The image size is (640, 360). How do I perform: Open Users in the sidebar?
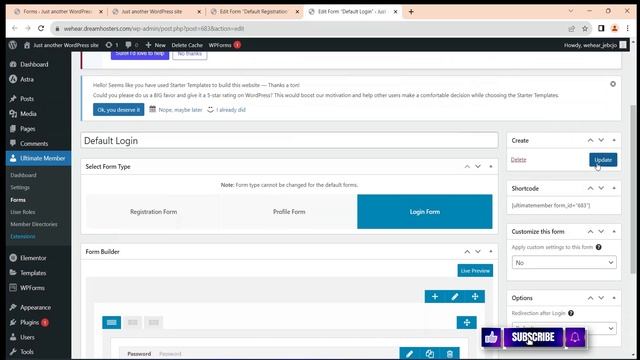(x=27, y=337)
